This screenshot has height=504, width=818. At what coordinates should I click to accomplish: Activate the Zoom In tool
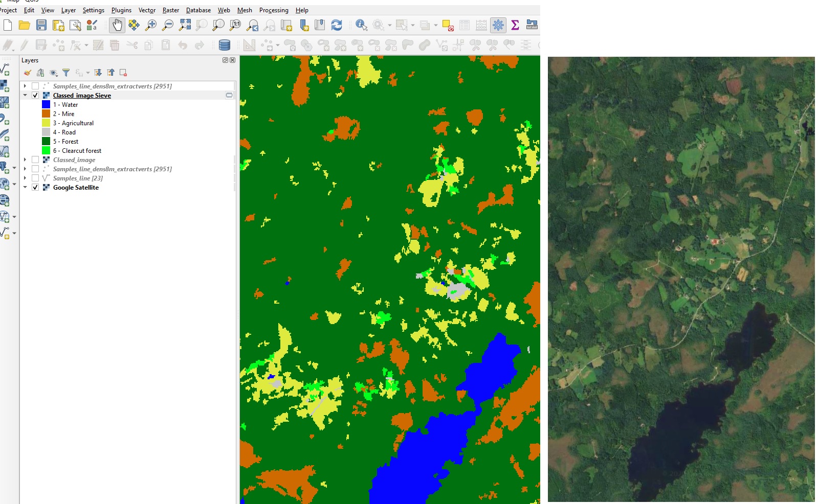151,25
